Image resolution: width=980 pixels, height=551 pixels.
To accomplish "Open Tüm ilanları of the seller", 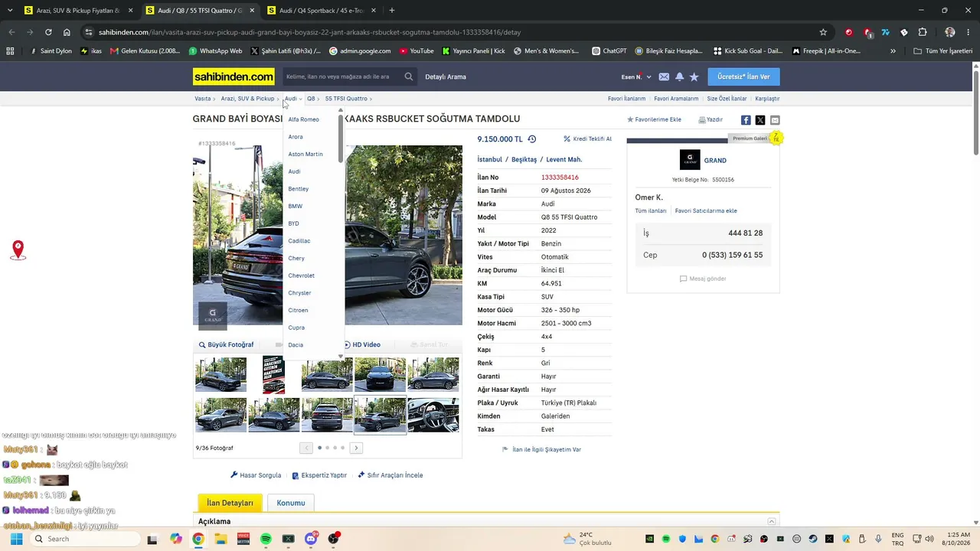I will (x=651, y=210).
